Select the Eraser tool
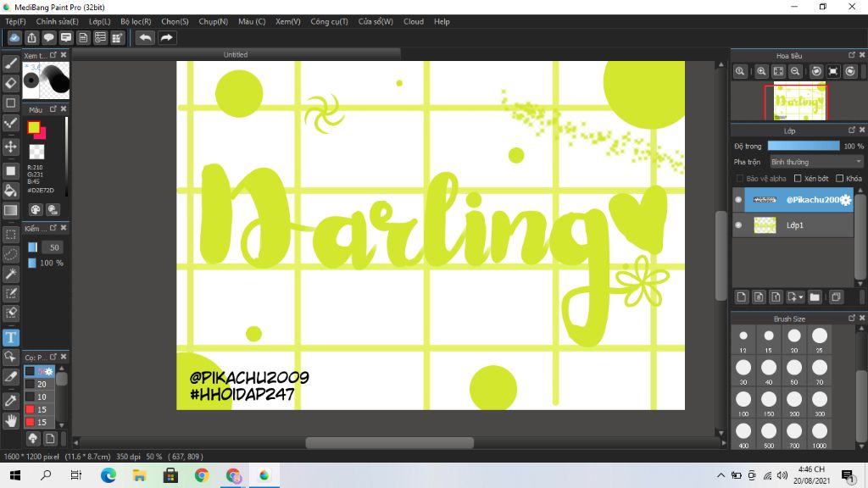This screenshot has height=488, width=868. [10, 83]
